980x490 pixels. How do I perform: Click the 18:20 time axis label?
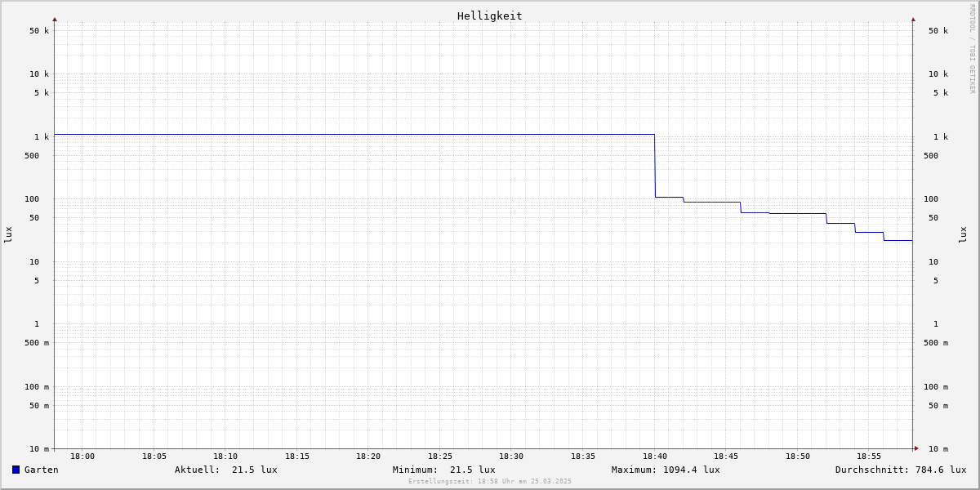point(368,457)
